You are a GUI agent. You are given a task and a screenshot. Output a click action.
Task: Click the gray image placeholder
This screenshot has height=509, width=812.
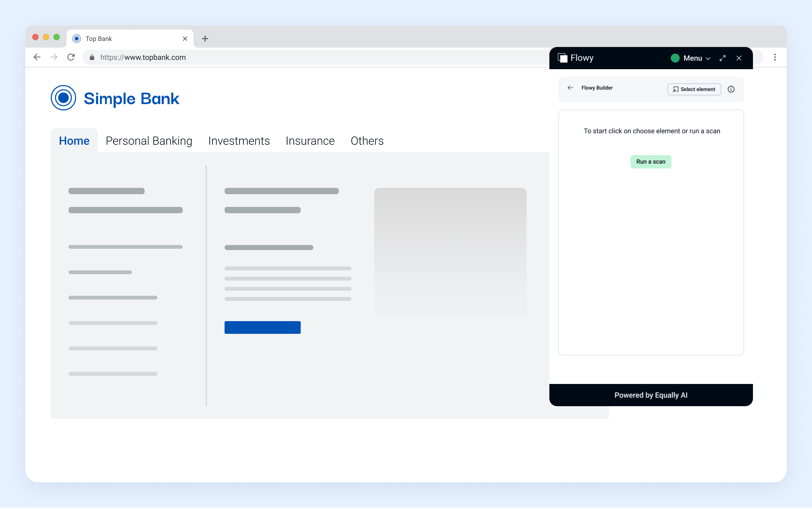click(x=450, y=251)
